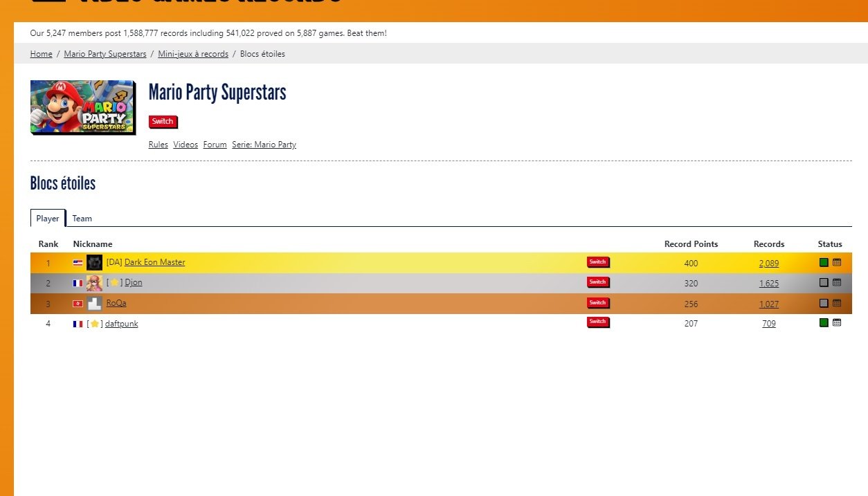Open the 1,625 records link
868x496 pixels.
click(x=769, y=284)
